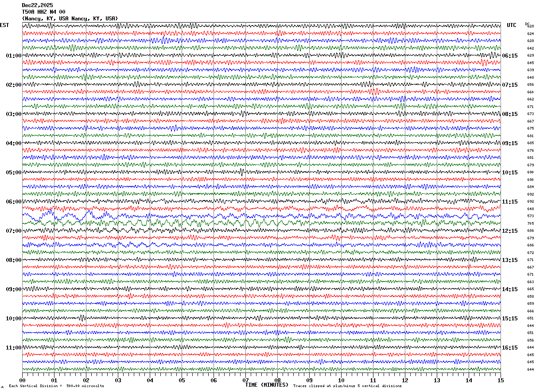Click the TIME (MINUTES) axis title
Image resolution: width=536 pixels, height=392 pixels.
(x=267, y=385)
